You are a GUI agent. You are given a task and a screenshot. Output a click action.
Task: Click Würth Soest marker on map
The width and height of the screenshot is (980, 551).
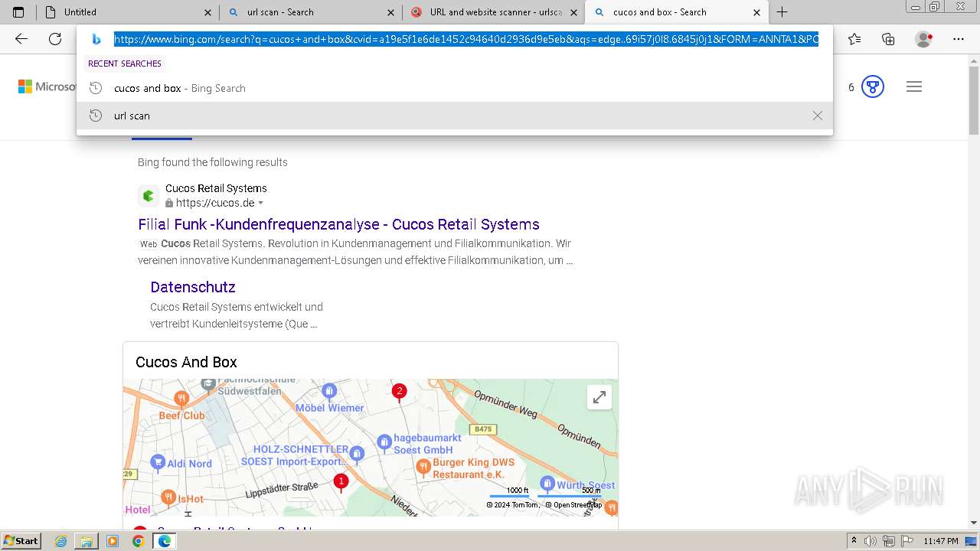547,483
